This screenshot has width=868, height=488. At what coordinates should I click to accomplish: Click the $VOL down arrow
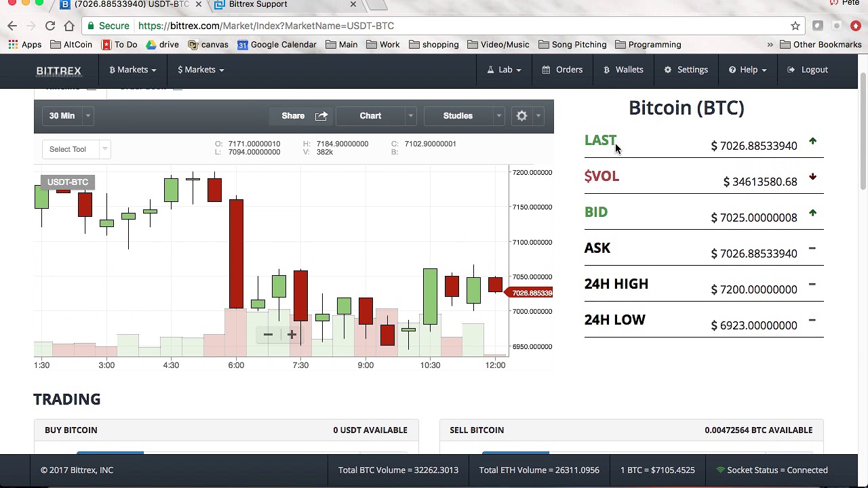tap(812, 178)
